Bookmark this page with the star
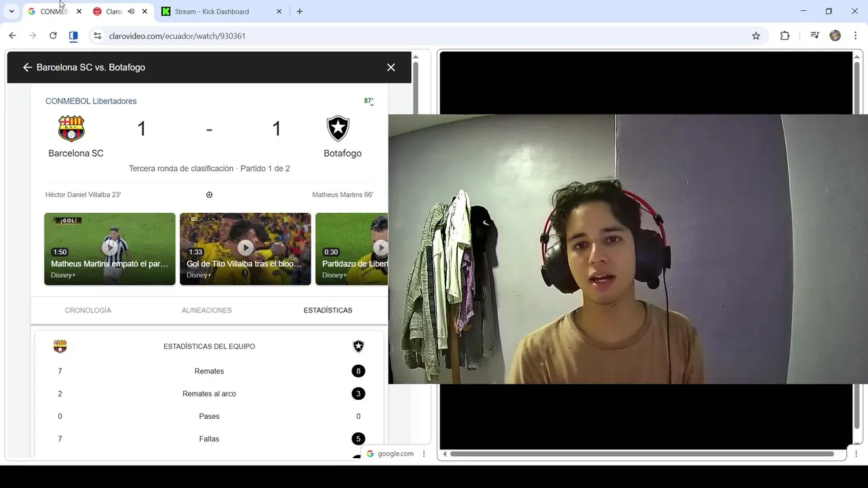The height and width of the screenshot is (488, 868). 756,36
